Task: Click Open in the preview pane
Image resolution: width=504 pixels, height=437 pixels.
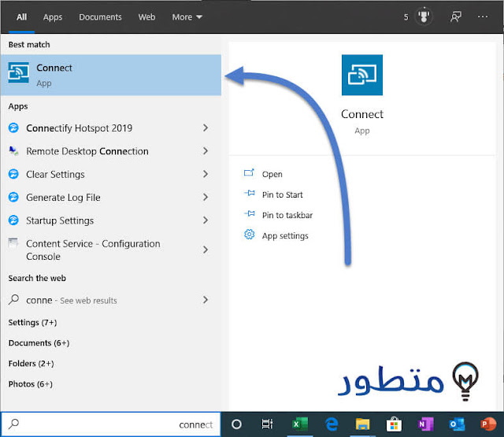Action: point(272,174)
